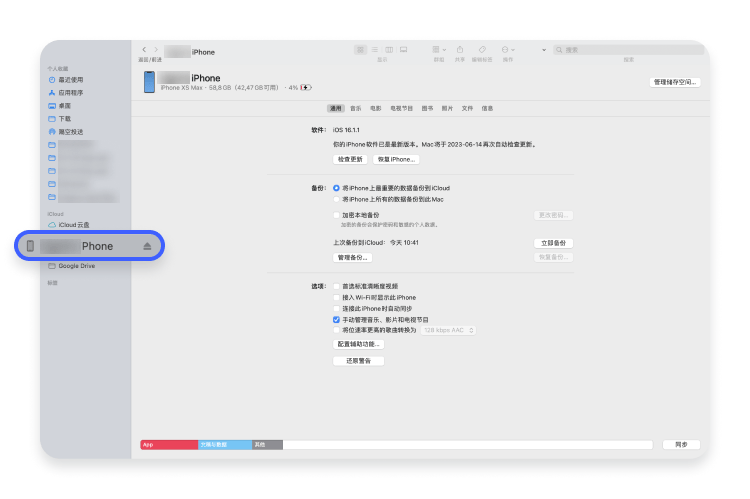Open the 群组 grouping options menu

(x=439, y=50)
